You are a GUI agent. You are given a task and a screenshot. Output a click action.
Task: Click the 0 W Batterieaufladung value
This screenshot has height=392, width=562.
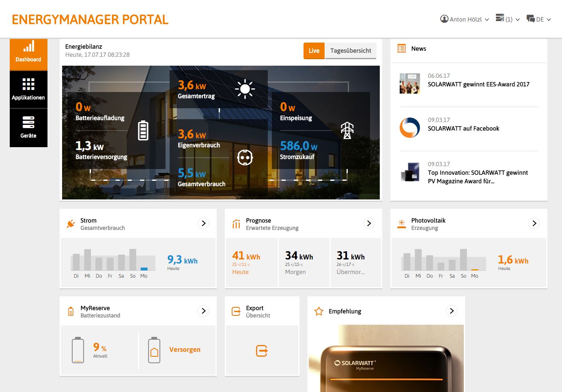click(x=83, y=107)
